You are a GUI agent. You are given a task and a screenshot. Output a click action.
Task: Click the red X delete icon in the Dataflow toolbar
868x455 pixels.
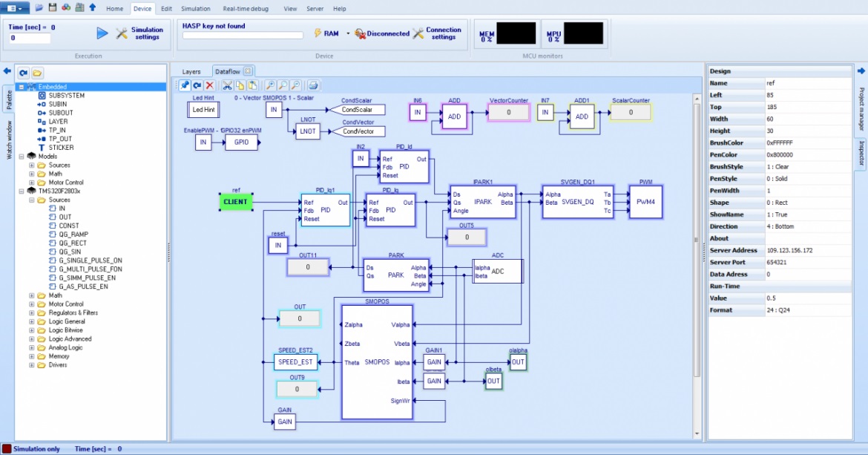pyautogui.click(x=209, y=85)
